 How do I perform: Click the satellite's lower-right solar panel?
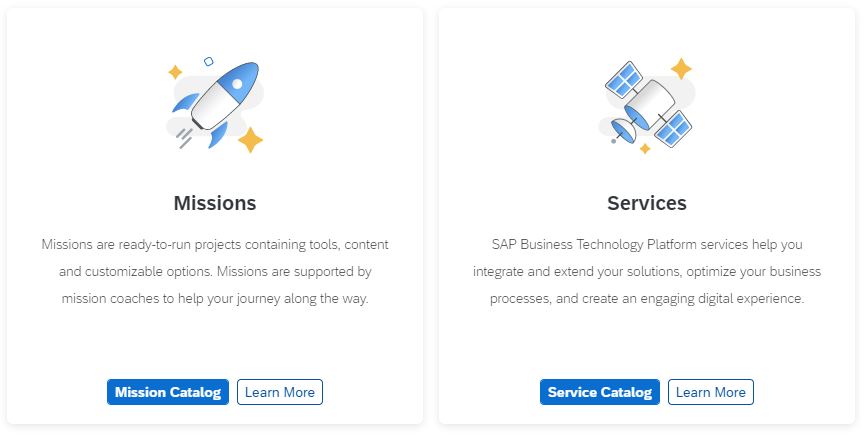[x=673, y=129]
